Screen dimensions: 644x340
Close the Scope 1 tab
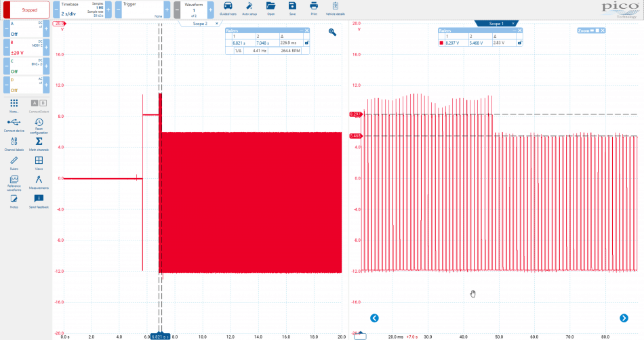pos(513,24)
